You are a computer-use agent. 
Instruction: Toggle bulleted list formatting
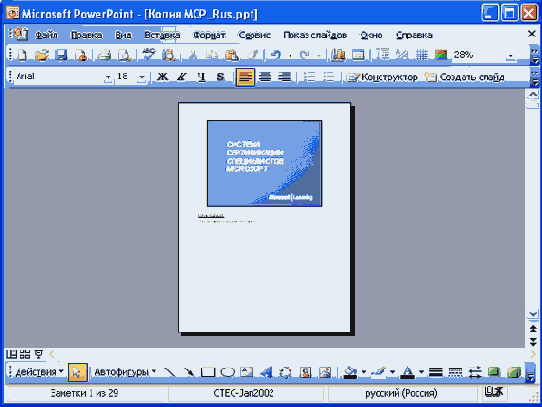tap(329, 77)
